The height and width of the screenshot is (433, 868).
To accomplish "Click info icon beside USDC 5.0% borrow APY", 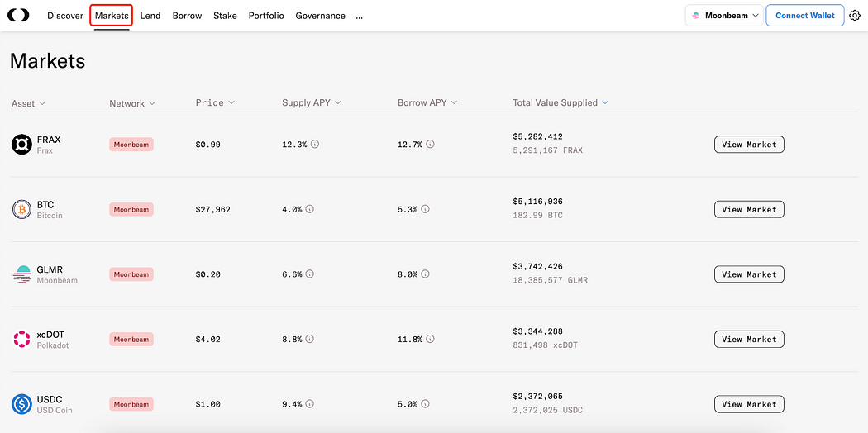I will 425,404.
